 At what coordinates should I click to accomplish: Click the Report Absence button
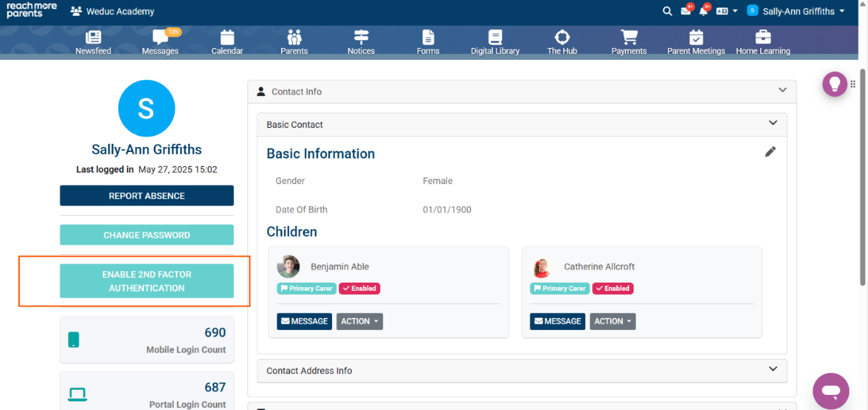(146, 196)
